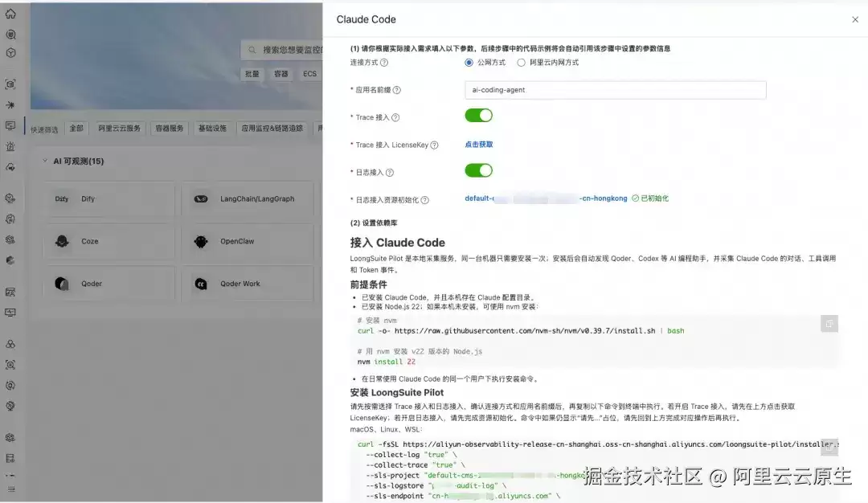
Task: Click the help icon beside the 日志接入 toggle label
Action: (x=390, y=173)
